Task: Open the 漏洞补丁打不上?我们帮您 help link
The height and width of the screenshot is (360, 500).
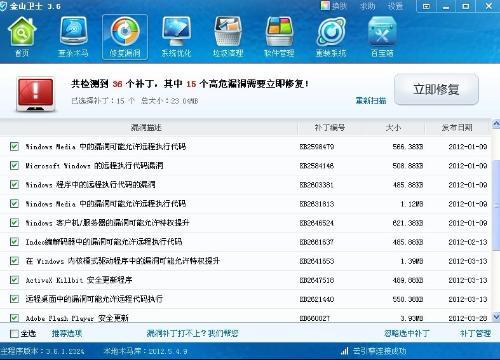Action: (x=193, y=333)
